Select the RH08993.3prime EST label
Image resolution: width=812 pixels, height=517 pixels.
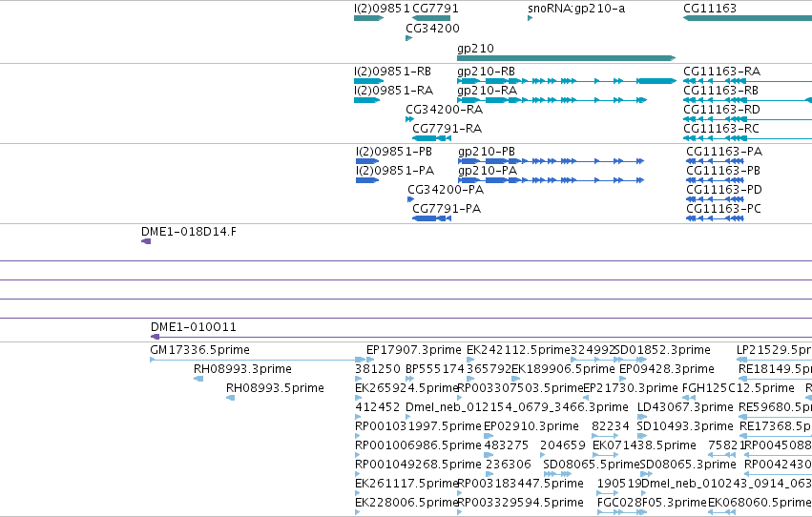(x=242, y=369)
